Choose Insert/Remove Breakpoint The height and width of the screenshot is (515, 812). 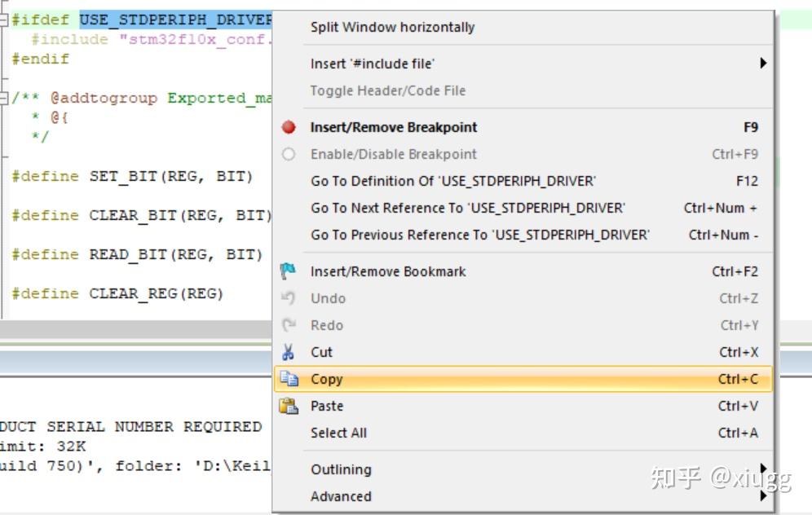click(523, 127)
